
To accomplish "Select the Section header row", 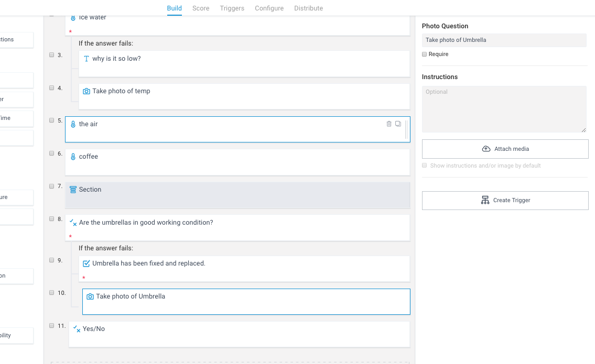I will [237, 195].
